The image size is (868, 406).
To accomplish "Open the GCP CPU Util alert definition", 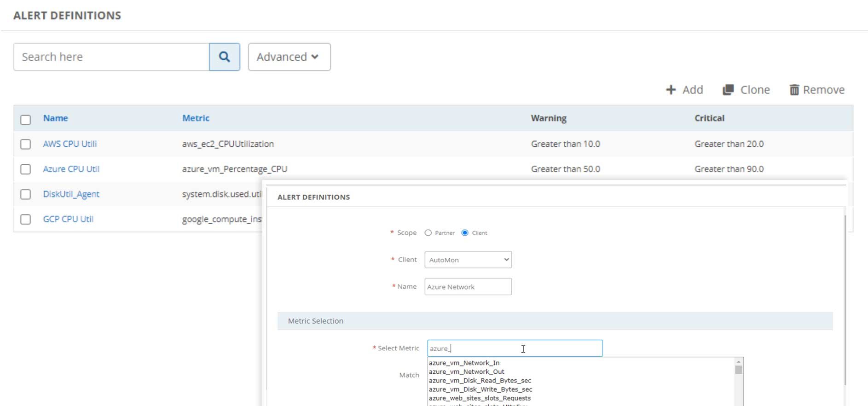I will tap(68, 219).
